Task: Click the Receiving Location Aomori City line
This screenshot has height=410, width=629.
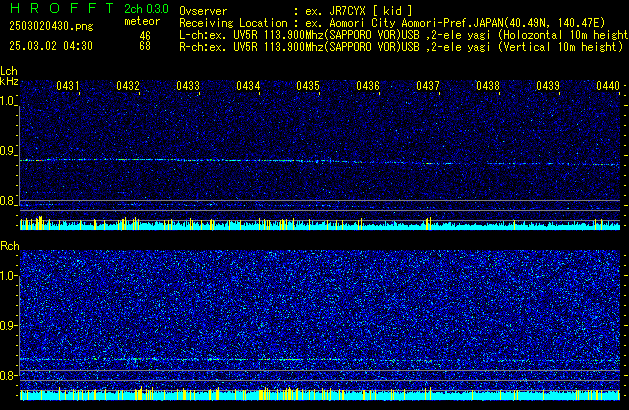Action: click(x=392, y=23)
